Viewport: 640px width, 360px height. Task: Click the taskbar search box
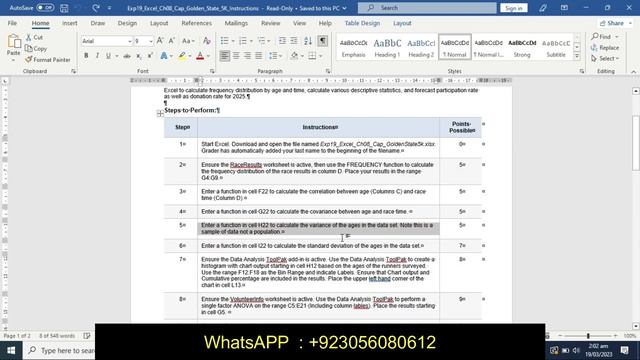pos(59,350)
